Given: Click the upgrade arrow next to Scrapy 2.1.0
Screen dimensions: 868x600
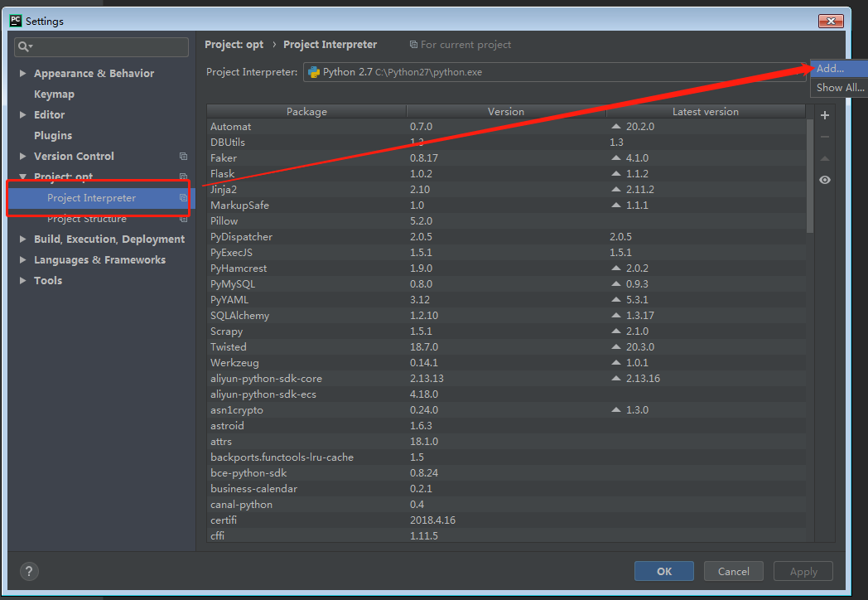Looking at the screenshot, I should [616, 331].
